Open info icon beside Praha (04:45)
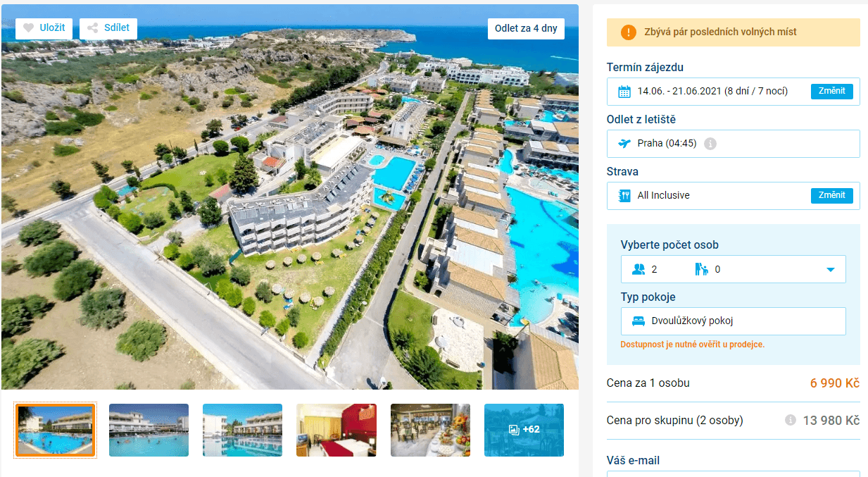This screenshot has height=477, width=868. (x=710, y=144)
